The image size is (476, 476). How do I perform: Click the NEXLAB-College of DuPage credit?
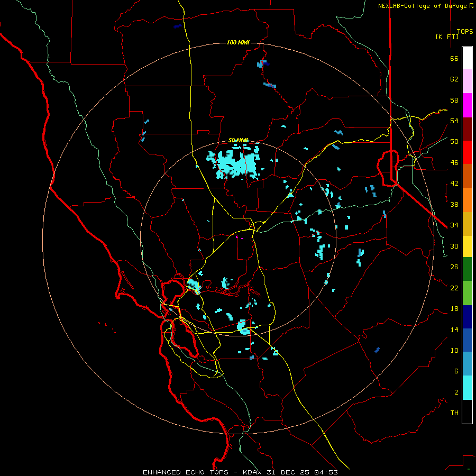coord(425,6)
